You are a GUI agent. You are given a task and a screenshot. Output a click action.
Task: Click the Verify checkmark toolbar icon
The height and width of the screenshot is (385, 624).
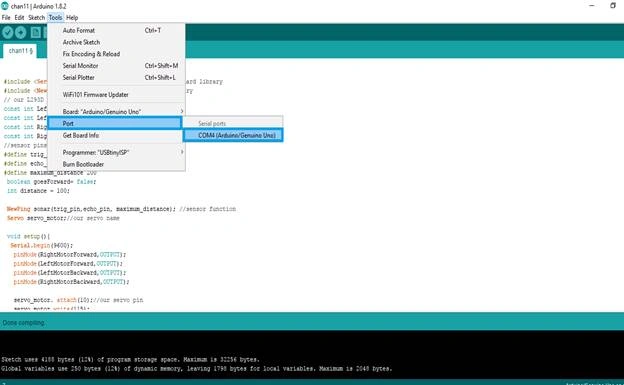tap(8, 32)
